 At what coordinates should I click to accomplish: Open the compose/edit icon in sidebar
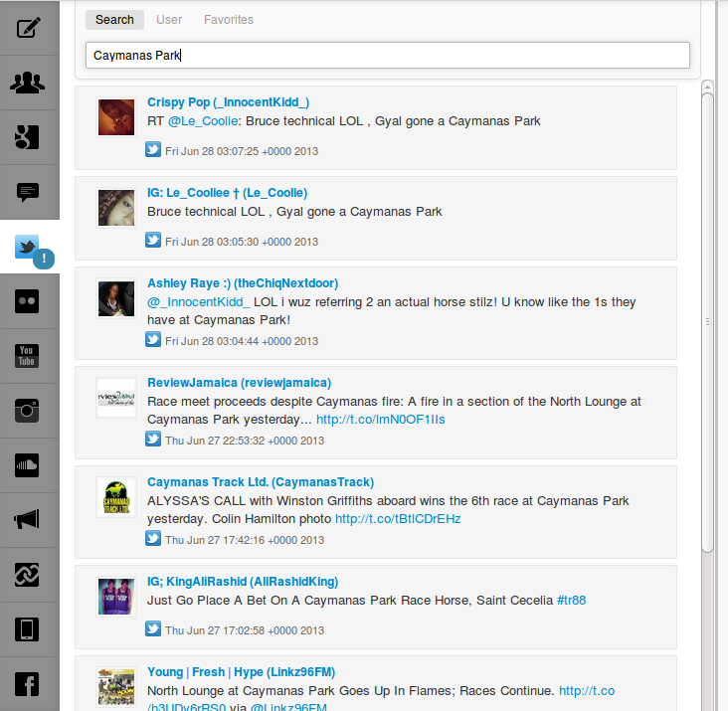28,28
